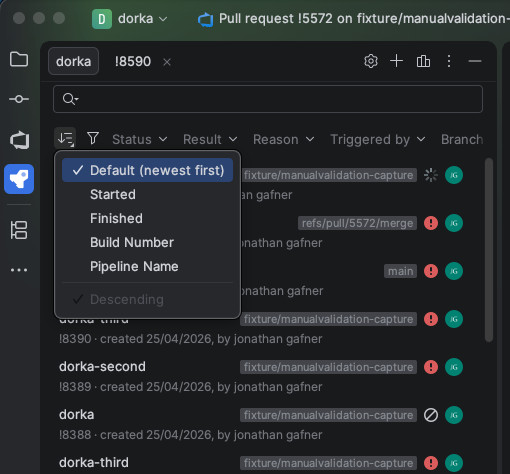Click avatar JG on main branch row

[454, 271]
